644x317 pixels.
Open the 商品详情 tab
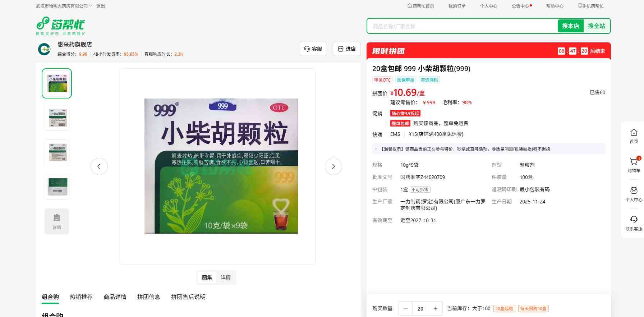(x=115, y=297)
